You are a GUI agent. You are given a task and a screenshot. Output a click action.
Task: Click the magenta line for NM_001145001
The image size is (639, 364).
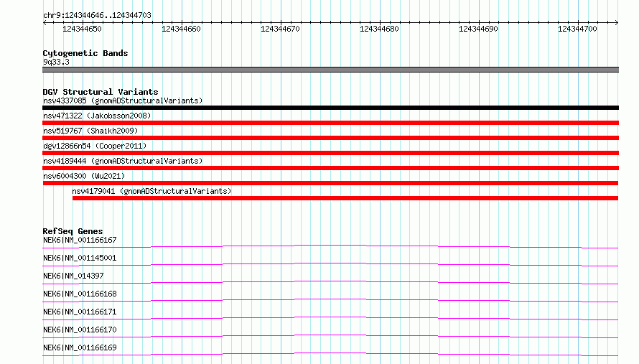[330, 264]
